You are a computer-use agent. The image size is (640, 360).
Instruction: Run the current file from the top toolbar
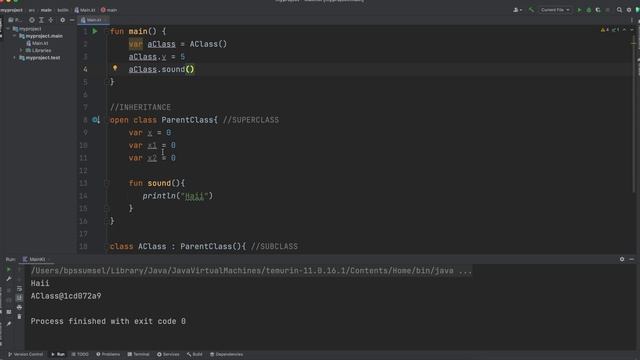(579, 10)
